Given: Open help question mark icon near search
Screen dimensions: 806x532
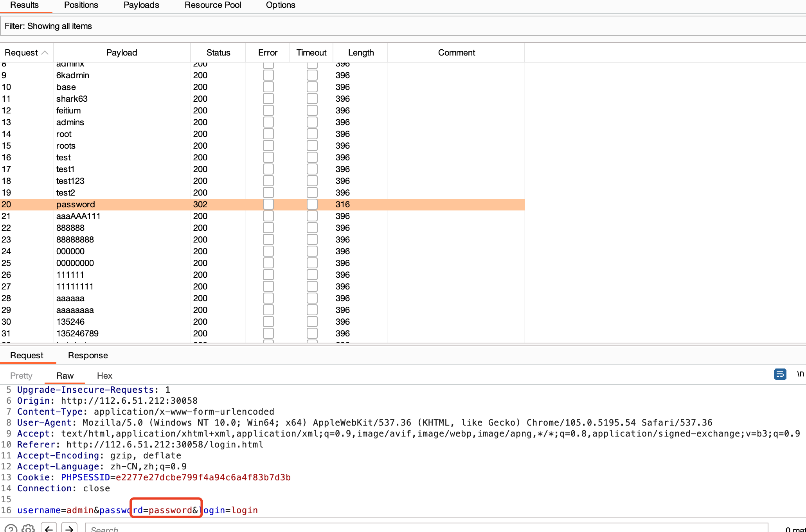Looking at the screenshot, I should [11, 528].
